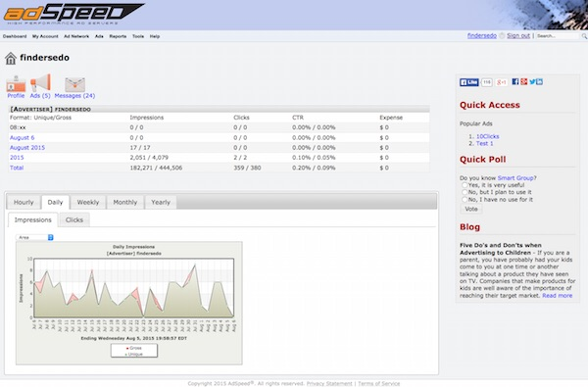Switch to the Monthly tab
The height and width of the screenshot is (387, 588).
[125, 202]
